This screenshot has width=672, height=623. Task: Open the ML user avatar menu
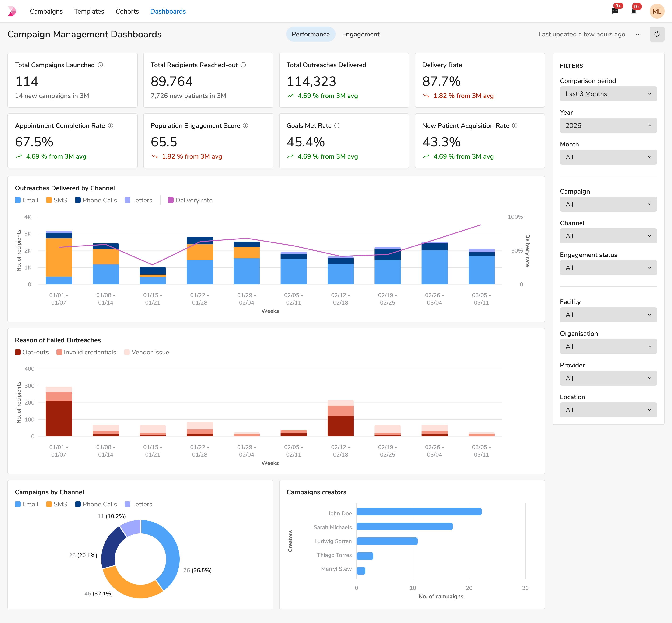click(656, 11)
